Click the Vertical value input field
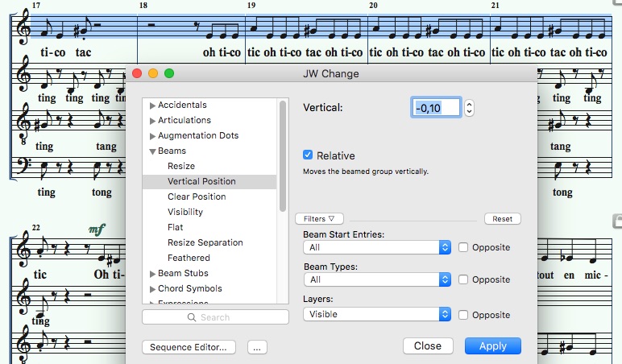This screenshot has width=622, height=364. pyautogui.click(x=436, y=108)
